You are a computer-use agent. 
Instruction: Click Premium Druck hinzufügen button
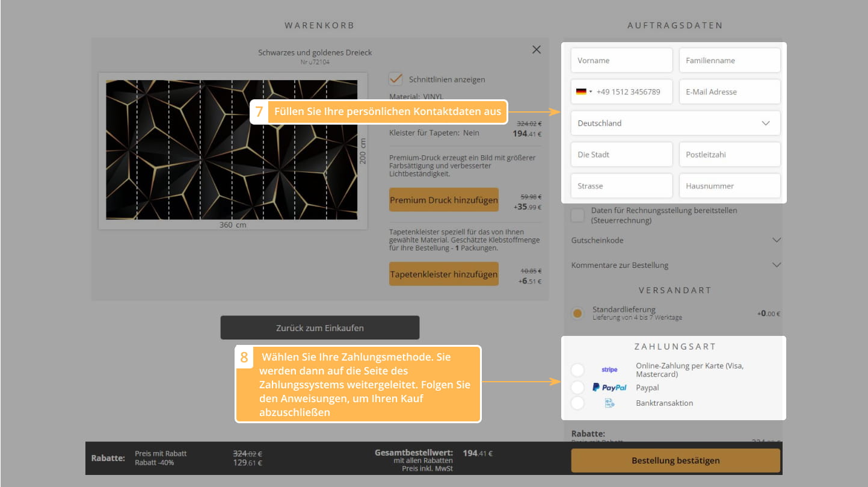click(443, 200)
